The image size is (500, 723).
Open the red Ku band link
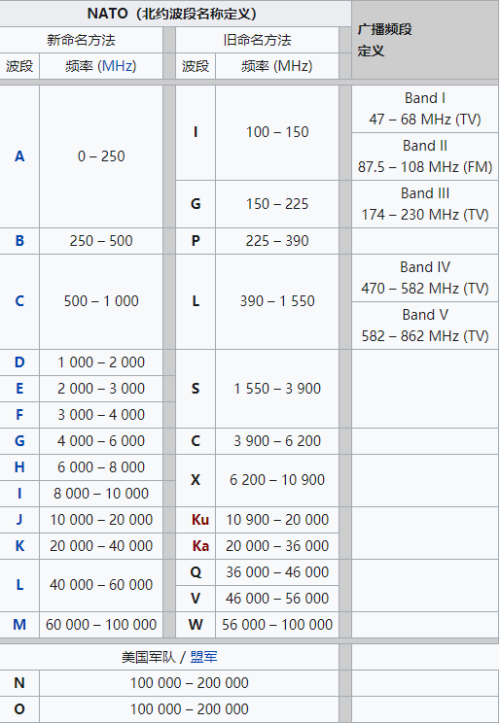pos(200,520)
